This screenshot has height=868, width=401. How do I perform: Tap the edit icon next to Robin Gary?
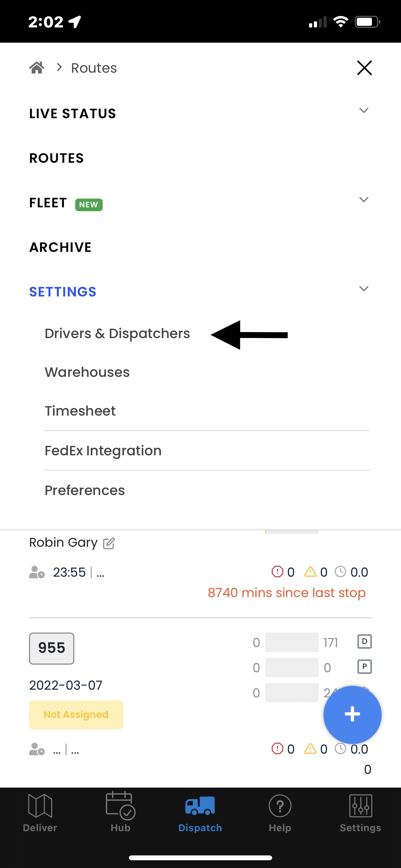[109, 543]
